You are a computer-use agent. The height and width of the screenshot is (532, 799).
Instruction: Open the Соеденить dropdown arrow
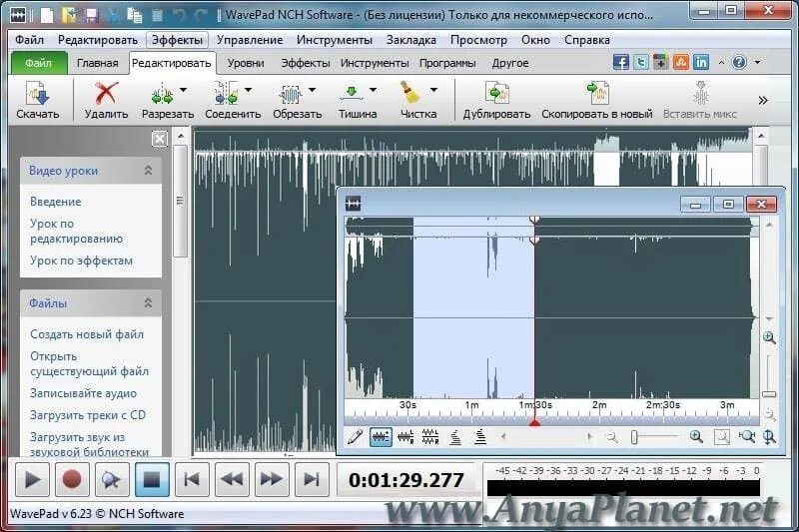(x=248, y=90)
